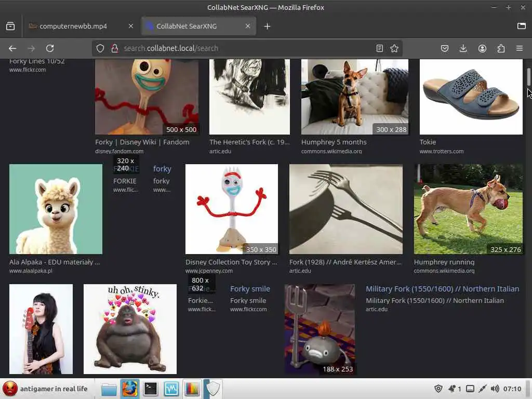This screenshot has height=399, width=532.
Task: Open the downloads panel
Action: click(x=463, y=48)
